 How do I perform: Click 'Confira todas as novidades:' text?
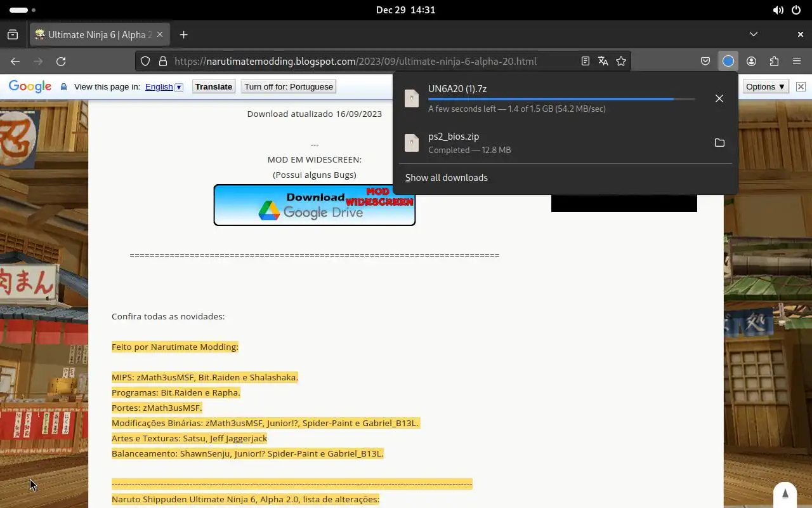coord(168,316)
